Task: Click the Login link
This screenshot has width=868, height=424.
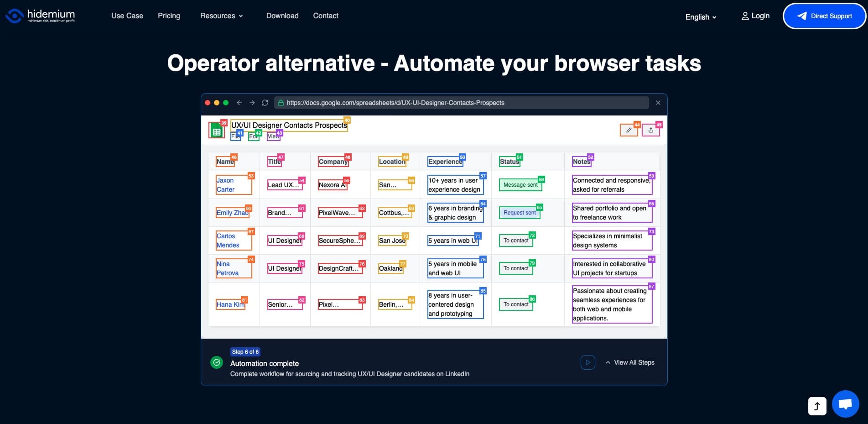Action: pyautogui.click(x=755, y=16)
